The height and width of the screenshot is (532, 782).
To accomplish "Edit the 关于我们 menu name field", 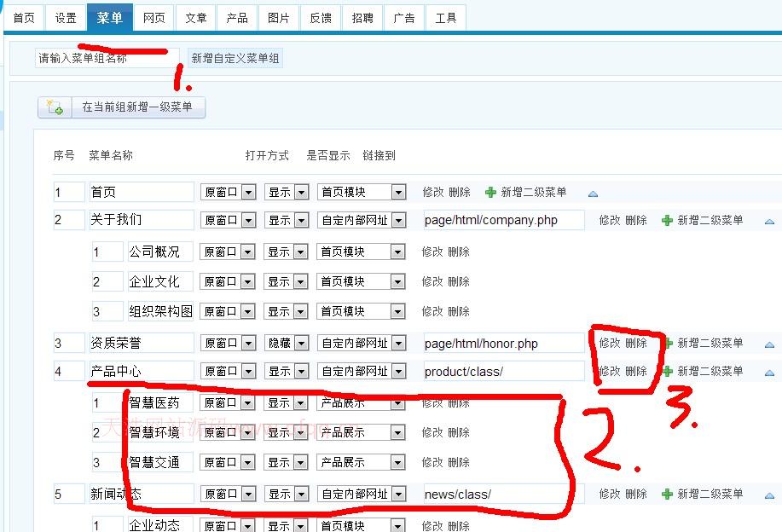I will pyautogui.click(x=142, y=220).
